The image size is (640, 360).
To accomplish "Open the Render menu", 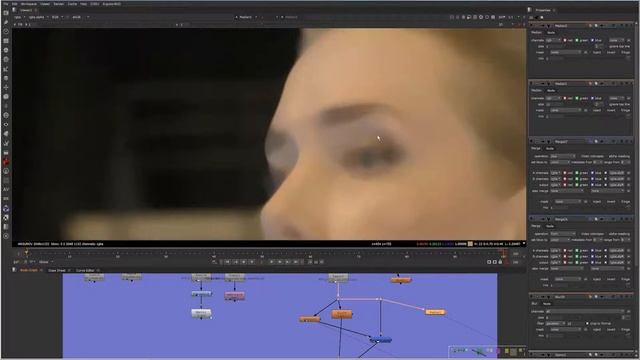I will tap(59, 4).
